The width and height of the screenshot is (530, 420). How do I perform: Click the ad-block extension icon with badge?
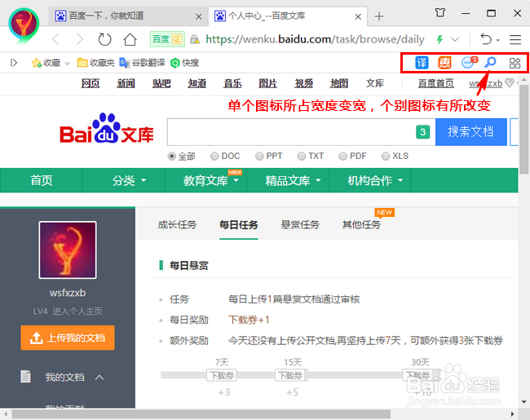469,62
